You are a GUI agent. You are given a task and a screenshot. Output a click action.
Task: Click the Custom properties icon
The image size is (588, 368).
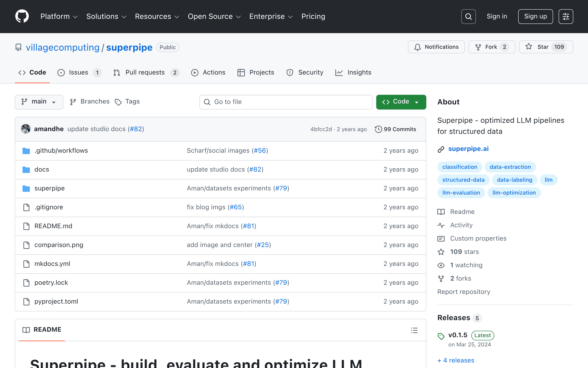click(441, 239)
